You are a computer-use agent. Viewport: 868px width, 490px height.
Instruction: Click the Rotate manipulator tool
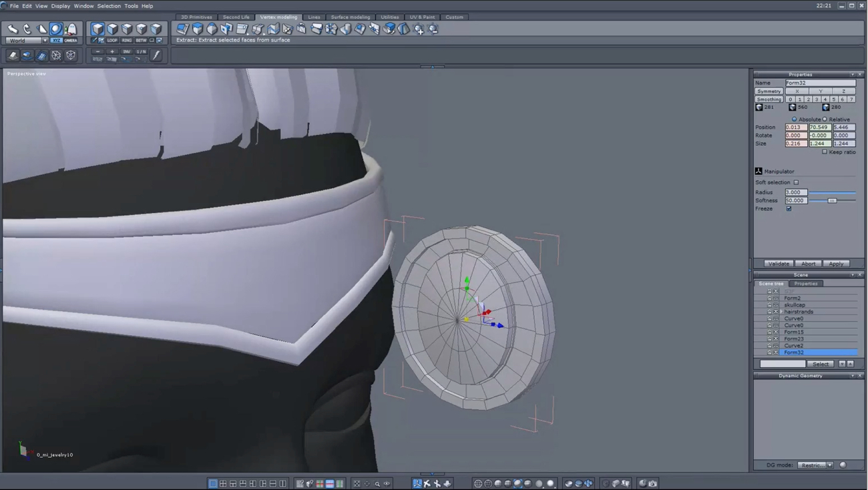coord(27,29)
